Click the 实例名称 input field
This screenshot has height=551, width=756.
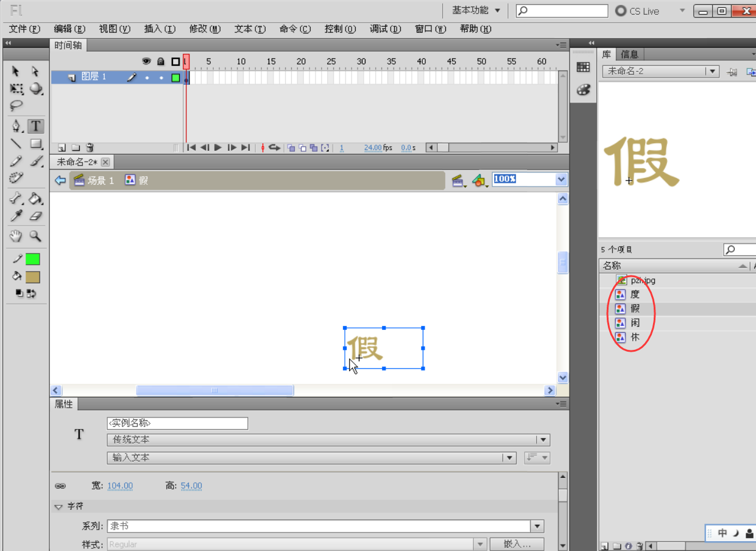[x=177, y=423]
